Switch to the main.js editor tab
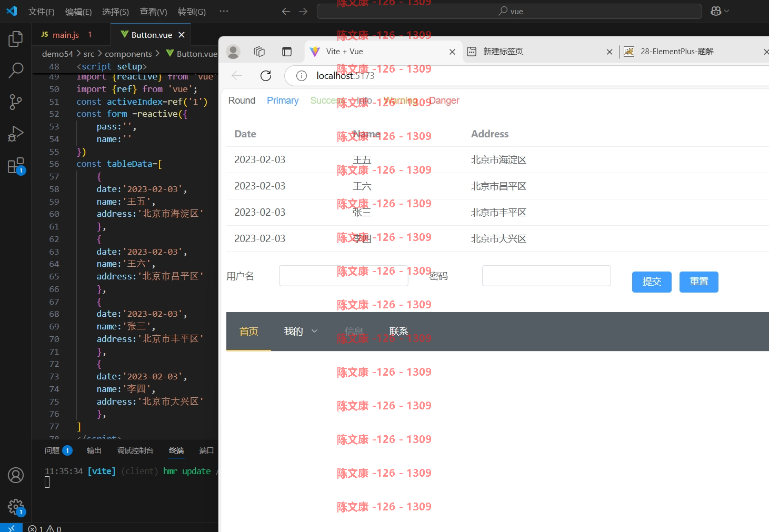The height and width of the screenshot is (532, 769). click(66, 35)
